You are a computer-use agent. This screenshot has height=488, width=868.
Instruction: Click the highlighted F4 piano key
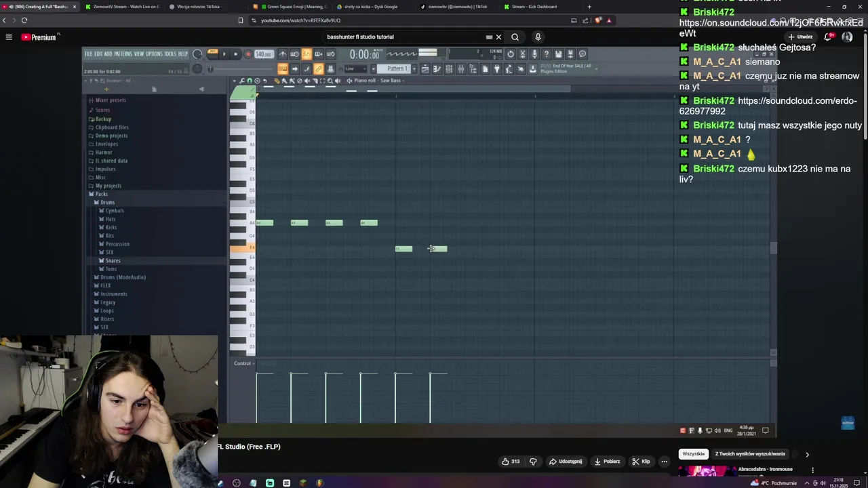[x=242, y=248]
